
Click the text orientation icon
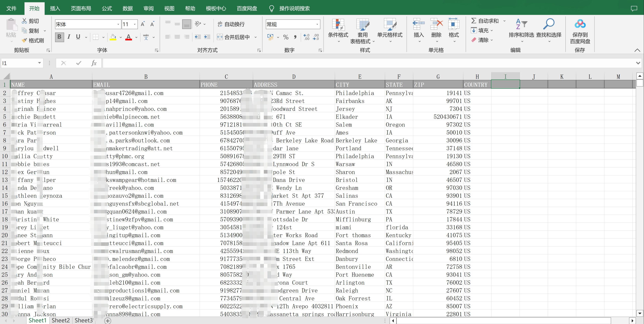198,24
